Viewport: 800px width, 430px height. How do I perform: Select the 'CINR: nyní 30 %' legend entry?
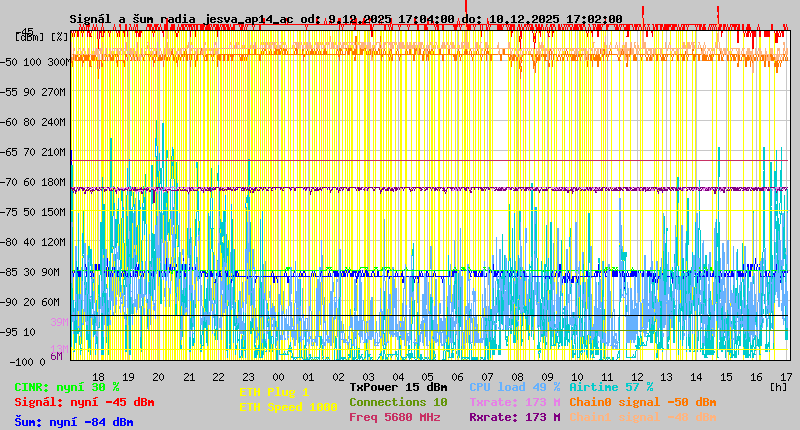coord(67,387)
